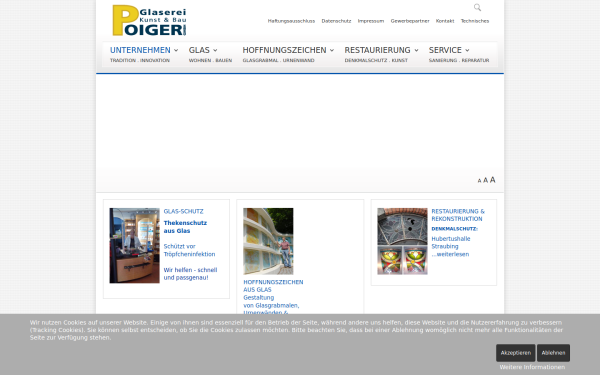Click Hubertushalle Straubing link
The width and height of the screenshot is (600, 375).
[x=450, y=243]
